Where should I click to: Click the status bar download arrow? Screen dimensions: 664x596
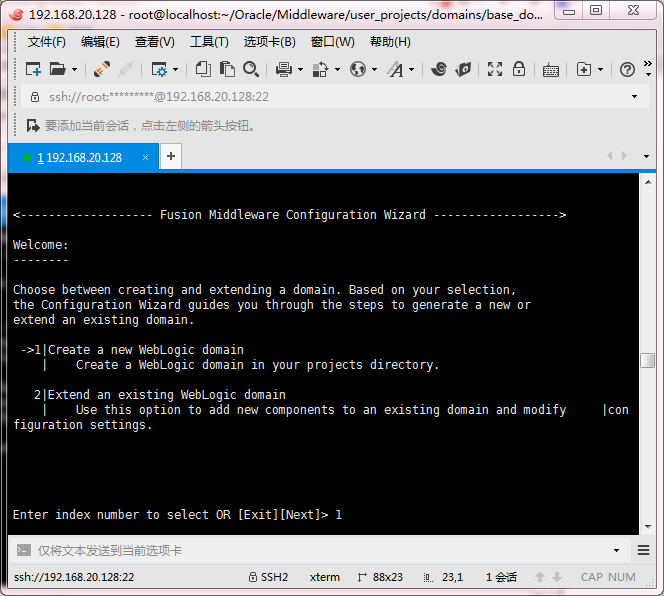[557, 577]
